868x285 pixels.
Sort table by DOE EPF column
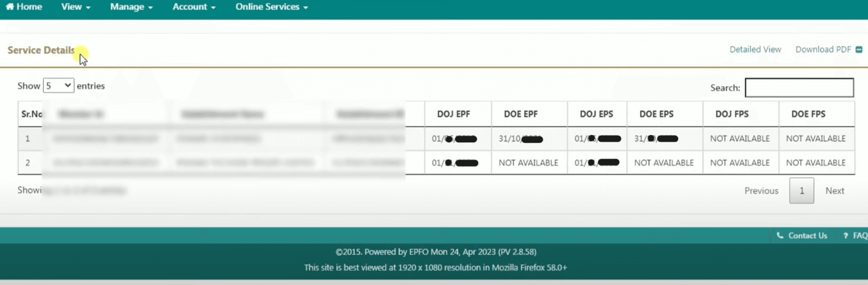pos(521,114)
